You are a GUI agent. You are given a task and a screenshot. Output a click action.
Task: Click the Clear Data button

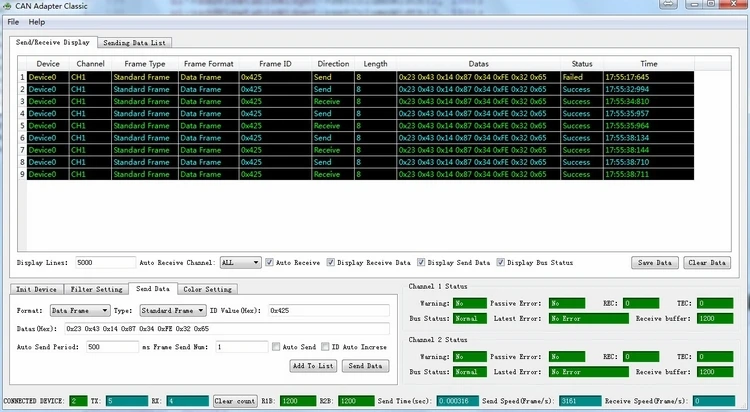pyautogui.click(x=707, y=262)
